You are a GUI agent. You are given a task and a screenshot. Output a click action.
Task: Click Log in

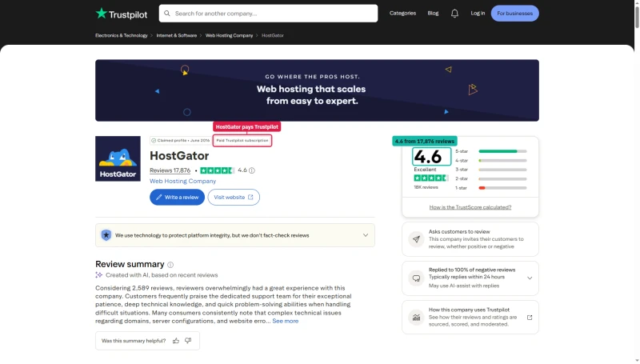click(x=478, y=14)
